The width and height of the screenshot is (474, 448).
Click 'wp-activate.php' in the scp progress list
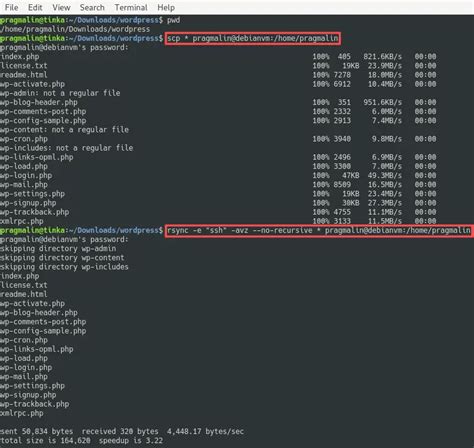tap(32, 84)
